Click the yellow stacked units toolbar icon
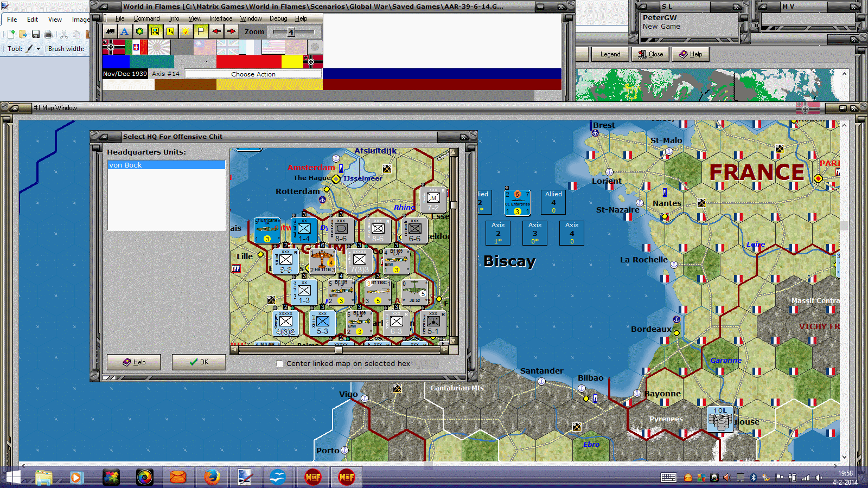 click(x=170, y=31)
